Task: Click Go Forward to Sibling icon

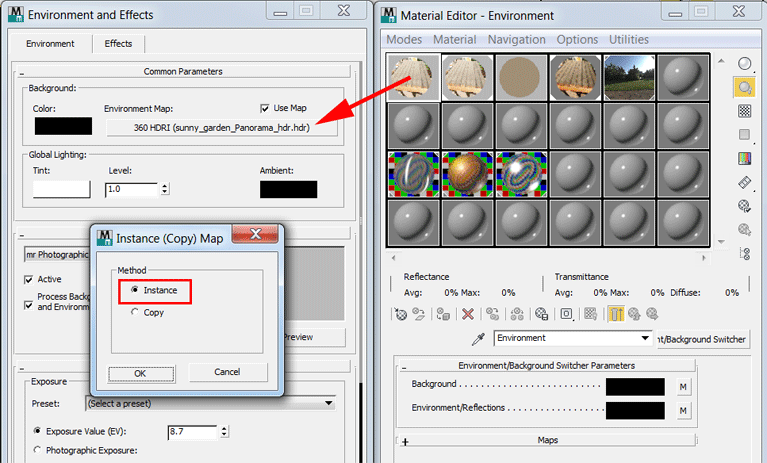Action: [652, 314]
